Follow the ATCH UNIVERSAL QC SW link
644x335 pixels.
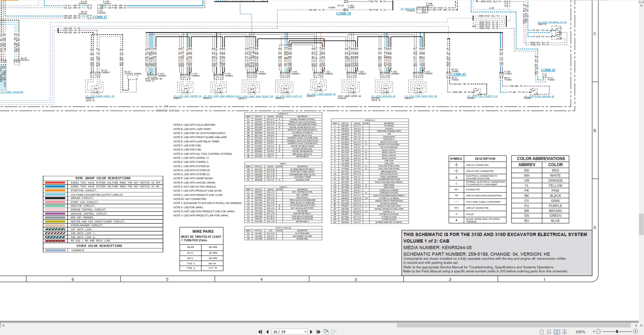click(x=552, y=22)
